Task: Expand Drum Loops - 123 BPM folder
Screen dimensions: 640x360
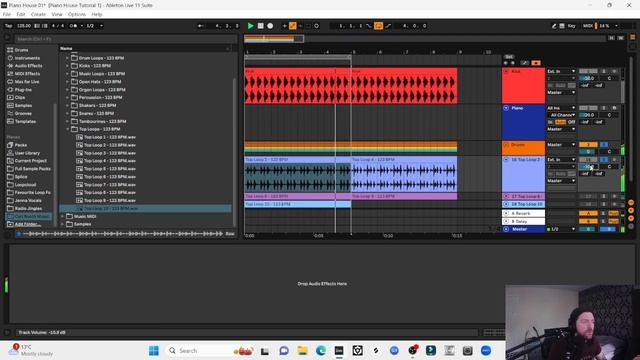Action: pos(67,58)
